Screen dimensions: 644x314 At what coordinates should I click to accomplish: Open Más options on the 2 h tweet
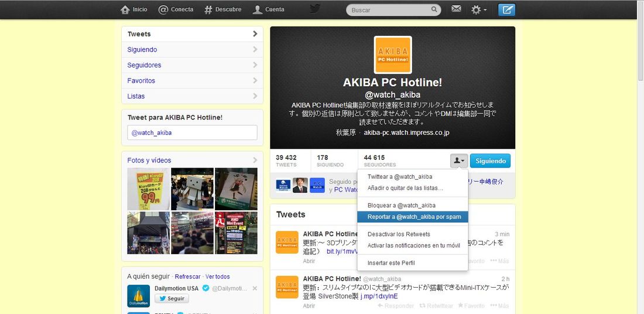pos(499,306)
